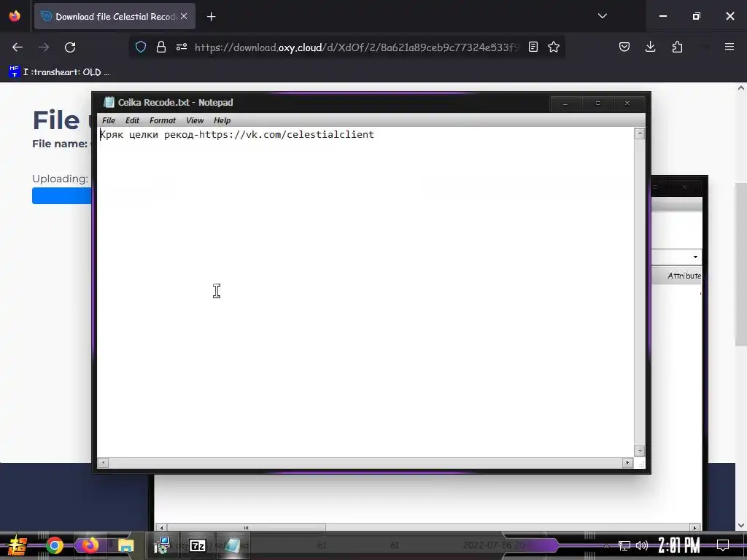Click the site security padlock icon

coord(161,47)
